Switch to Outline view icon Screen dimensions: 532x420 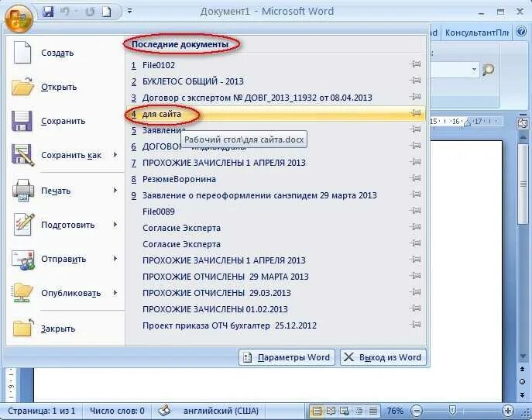[359, 411]
